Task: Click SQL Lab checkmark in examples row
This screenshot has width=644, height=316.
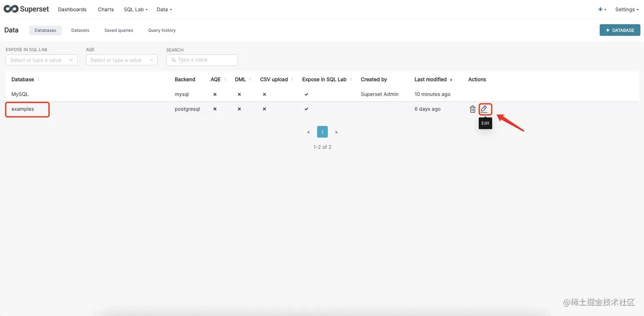Action: (306, 109)
